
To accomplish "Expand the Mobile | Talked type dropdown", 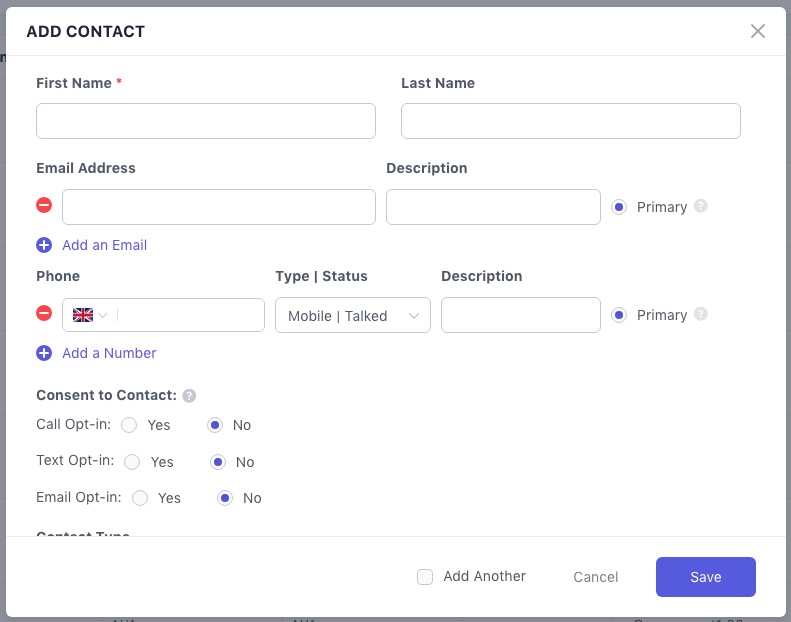I will [x=352, y=315].
